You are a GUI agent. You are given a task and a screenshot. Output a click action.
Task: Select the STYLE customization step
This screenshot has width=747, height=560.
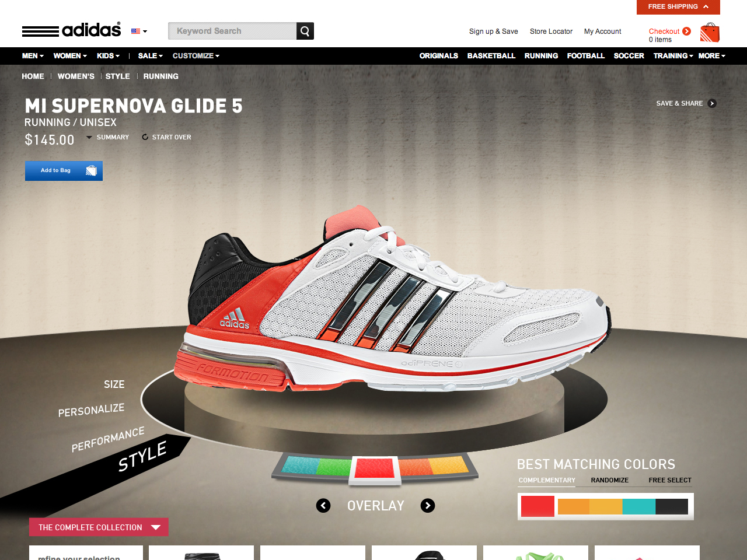pyautogui.click(x=142, y=457)
